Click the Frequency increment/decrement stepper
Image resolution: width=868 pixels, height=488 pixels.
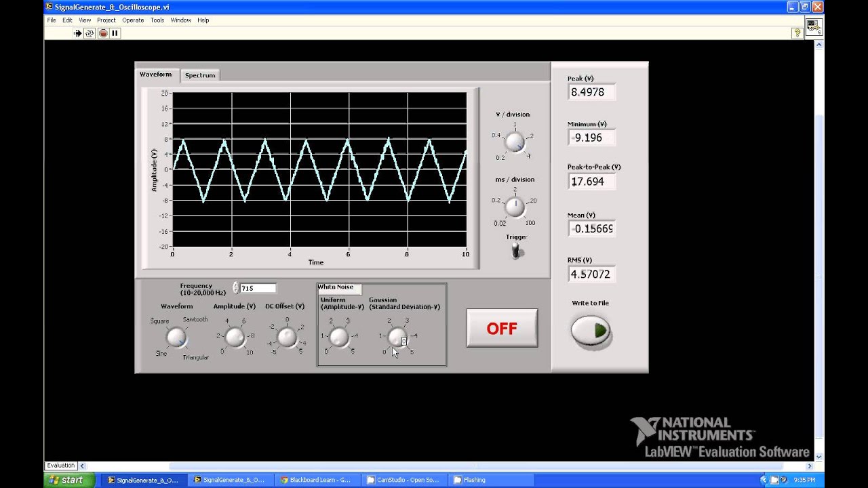tap(236, 288)
